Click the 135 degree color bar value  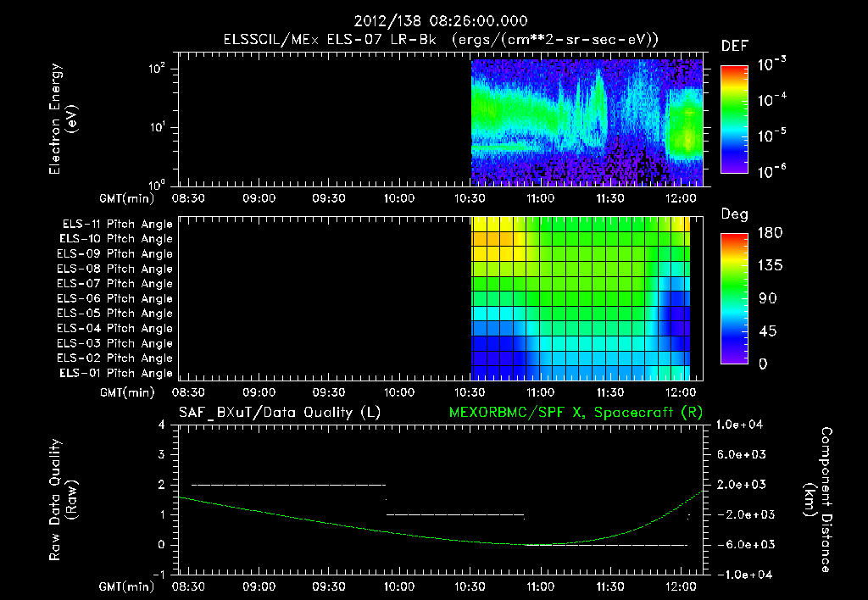(770, 266)
